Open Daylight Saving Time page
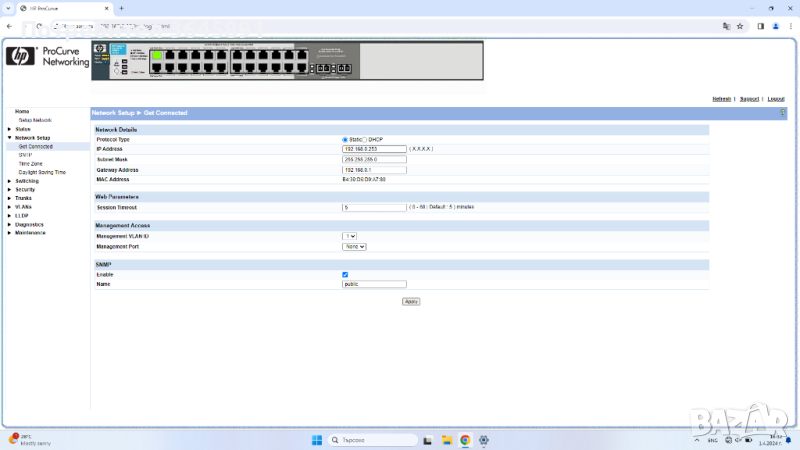This screenshot has width=800, height=450. tap(42, 172)
